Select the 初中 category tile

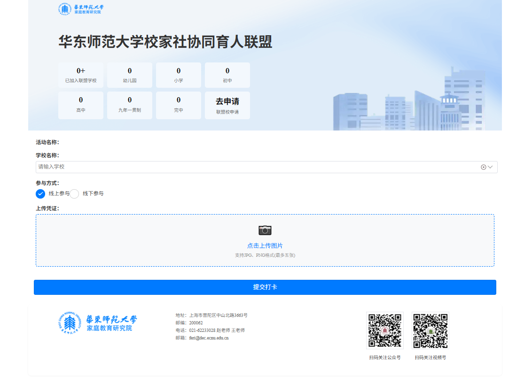[x=227, y=75]
